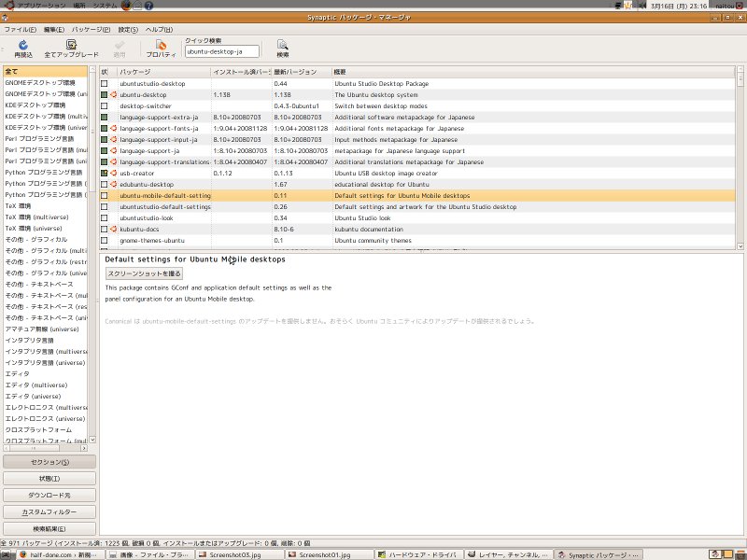Screen dimensions: 747x560
Task: Click the Ubuntu logo on the kubuntu-docs row
Action: [113, 229]
